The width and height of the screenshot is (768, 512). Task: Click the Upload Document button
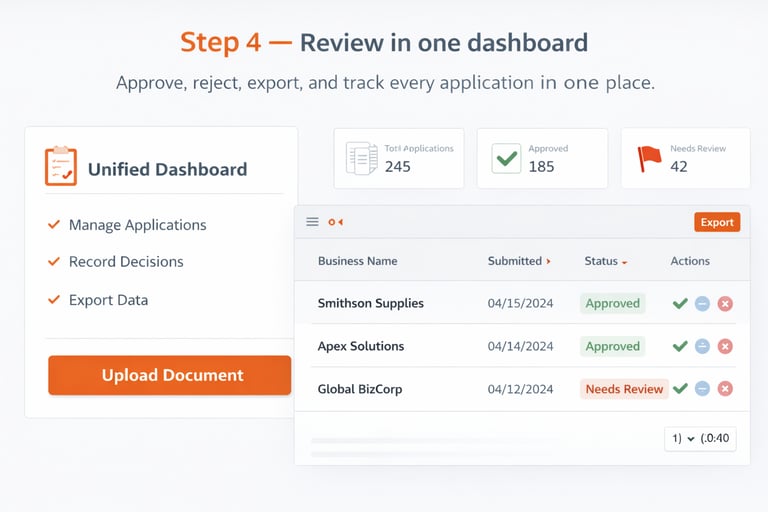pyautogui.click(x=170, y=376)
